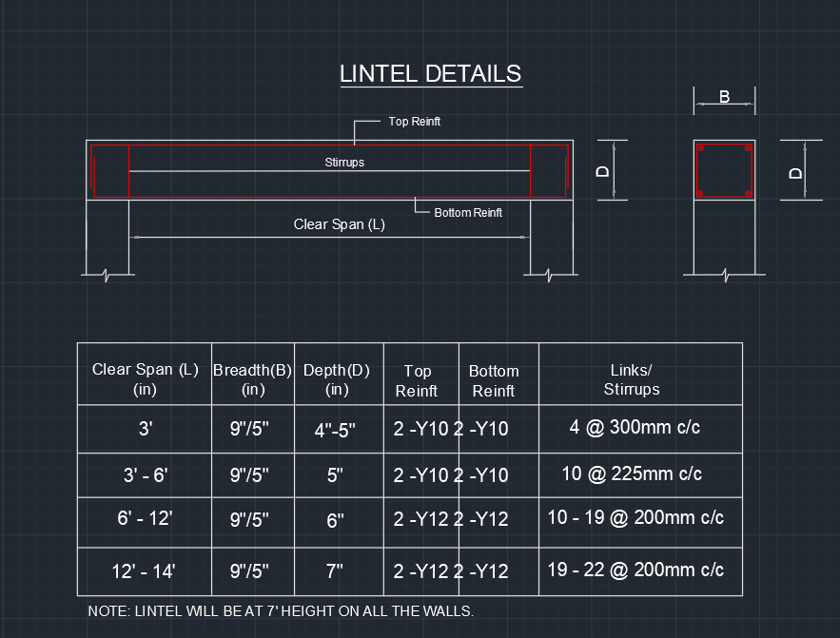Click the LINTEL DETAILS title text
Screen dimensions: 840x638
pyautogui.click(x=430, y=73)
